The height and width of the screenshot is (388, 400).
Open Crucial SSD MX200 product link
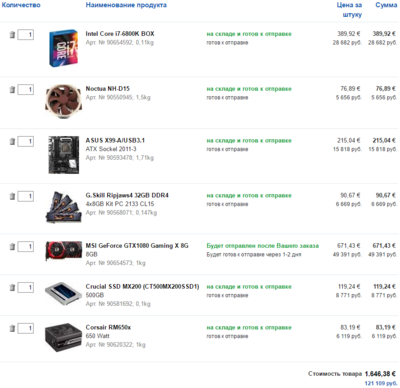142,287
